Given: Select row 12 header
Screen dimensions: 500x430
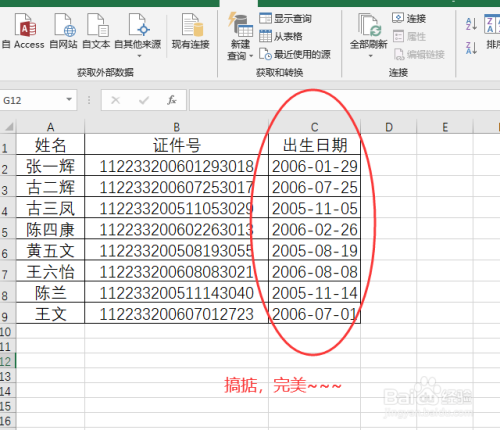Looking at the screenshot, I should (8, 361).
